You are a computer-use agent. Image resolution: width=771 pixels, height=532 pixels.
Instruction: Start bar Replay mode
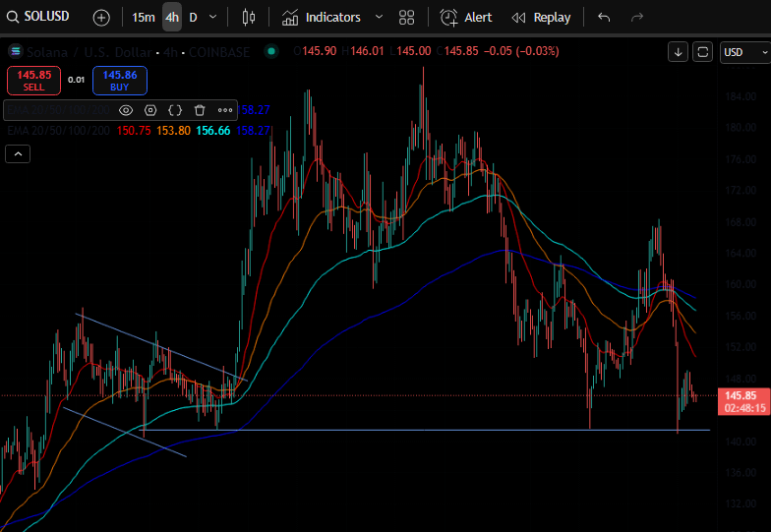(x=541, y=18)
